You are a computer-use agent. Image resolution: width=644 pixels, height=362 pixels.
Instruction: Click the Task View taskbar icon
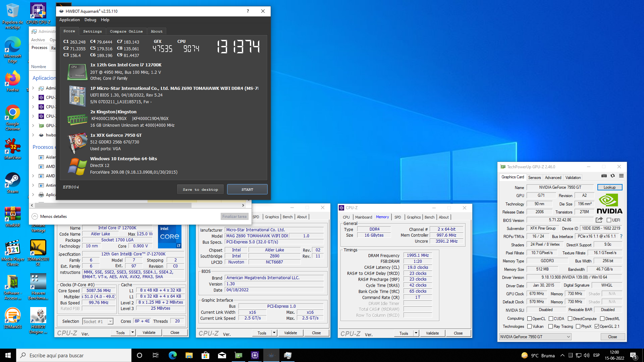156,355
